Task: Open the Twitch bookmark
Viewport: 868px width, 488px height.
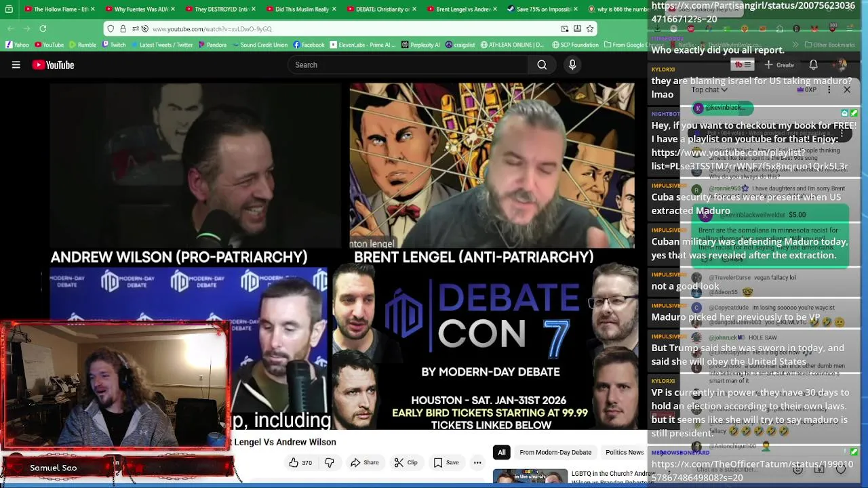Action: (113, 45)
